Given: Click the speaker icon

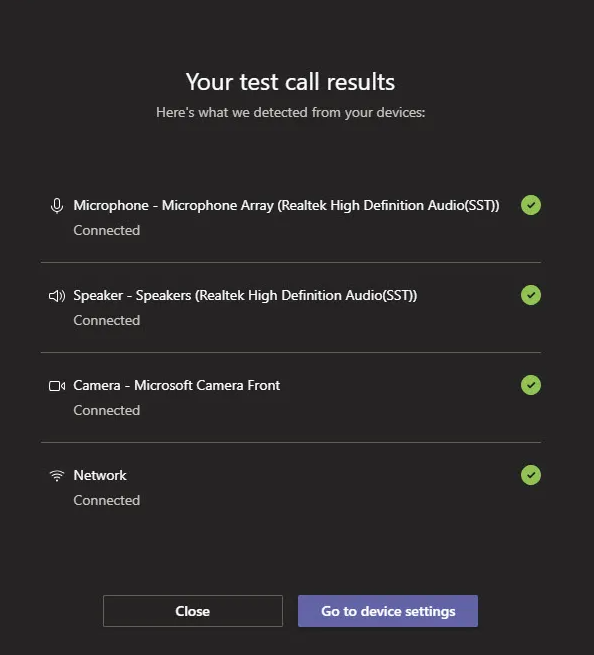Looking at the screenshot, I should tap(57, 296).
